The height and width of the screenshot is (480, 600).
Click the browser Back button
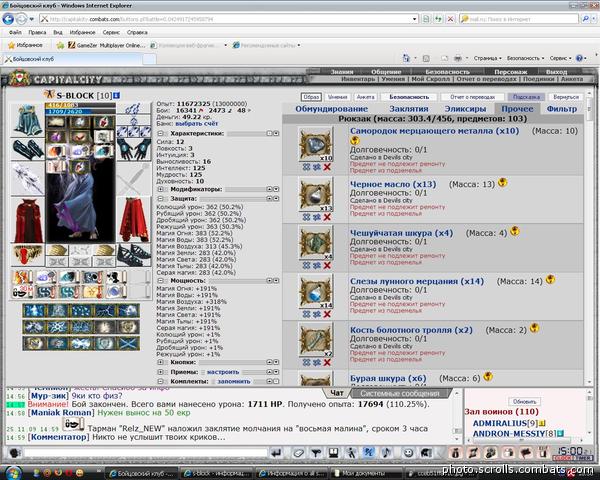(8, 19)
